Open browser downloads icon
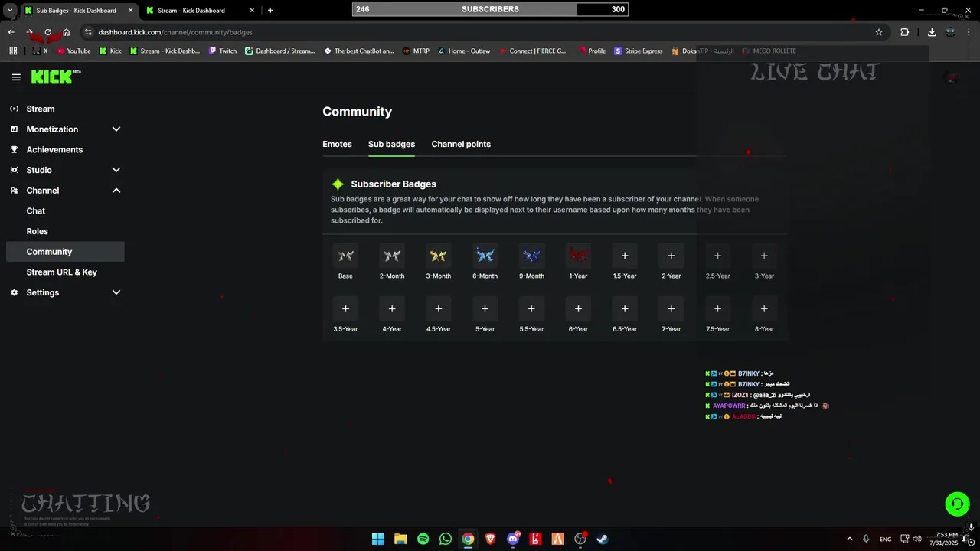Screen dimensions: 980x551 coord(932,32)
